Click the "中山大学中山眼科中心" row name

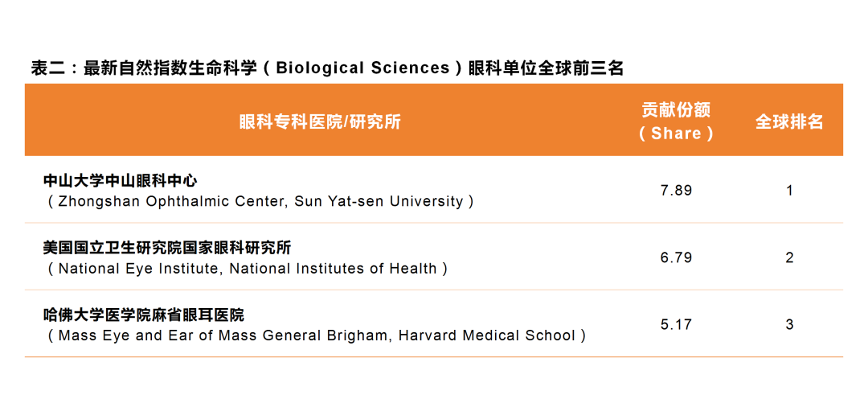pyautogui.click(x=120, y=180)
